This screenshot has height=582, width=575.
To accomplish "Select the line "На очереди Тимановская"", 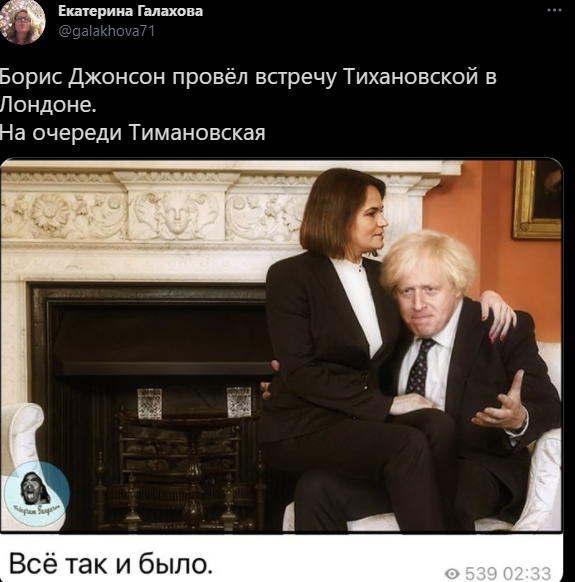I will [133, 133].
